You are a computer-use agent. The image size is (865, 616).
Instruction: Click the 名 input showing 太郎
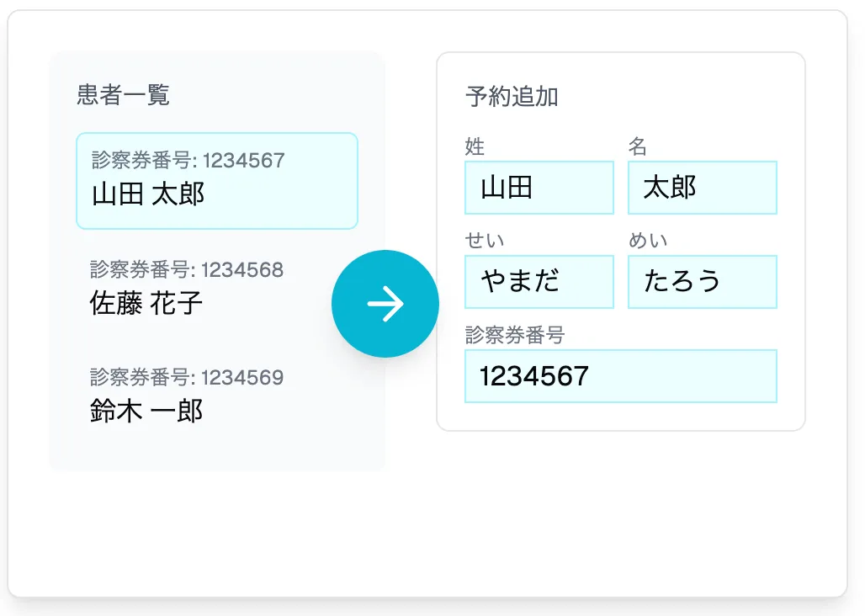click(x=702, y=188)
